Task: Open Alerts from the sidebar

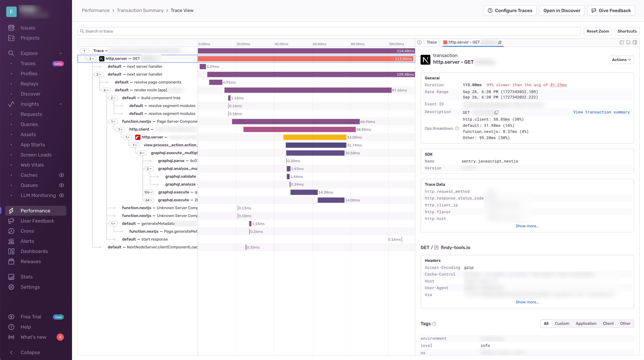Action: [x=27, y=241]
